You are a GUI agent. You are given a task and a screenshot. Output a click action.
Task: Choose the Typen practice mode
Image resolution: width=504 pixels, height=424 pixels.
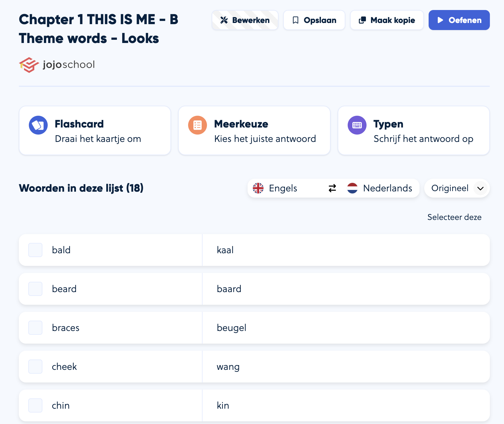point(413,130)
